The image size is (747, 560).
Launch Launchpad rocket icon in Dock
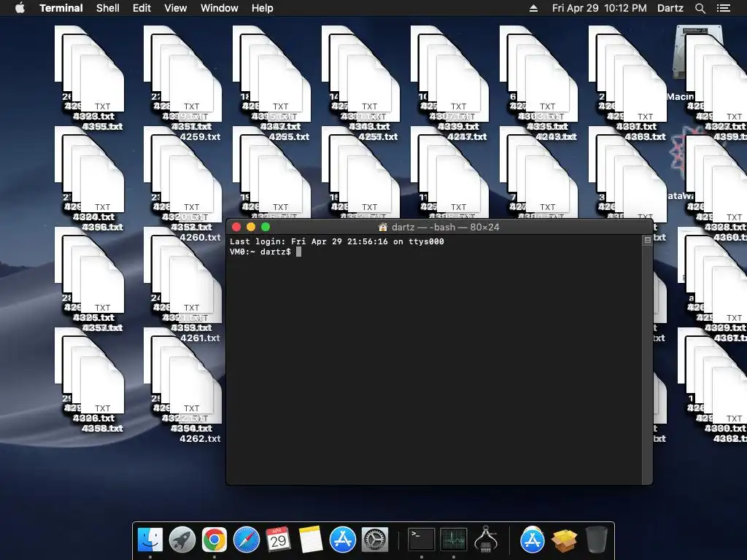point(182,540)
